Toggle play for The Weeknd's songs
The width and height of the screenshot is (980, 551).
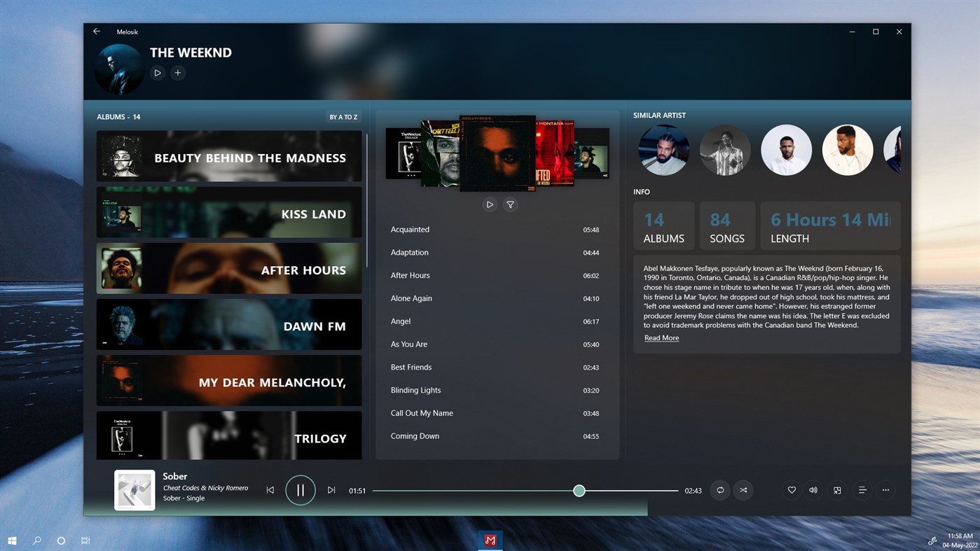[158, 73]
